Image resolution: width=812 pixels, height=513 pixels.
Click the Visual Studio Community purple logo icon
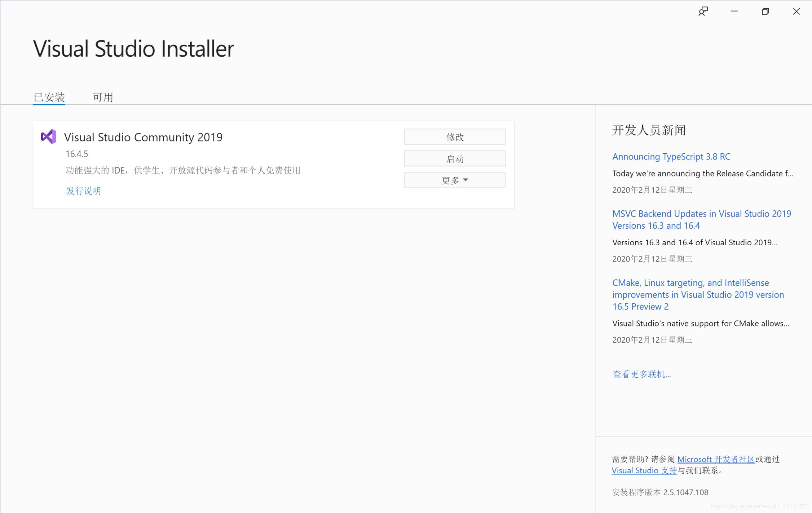[49, 137]
